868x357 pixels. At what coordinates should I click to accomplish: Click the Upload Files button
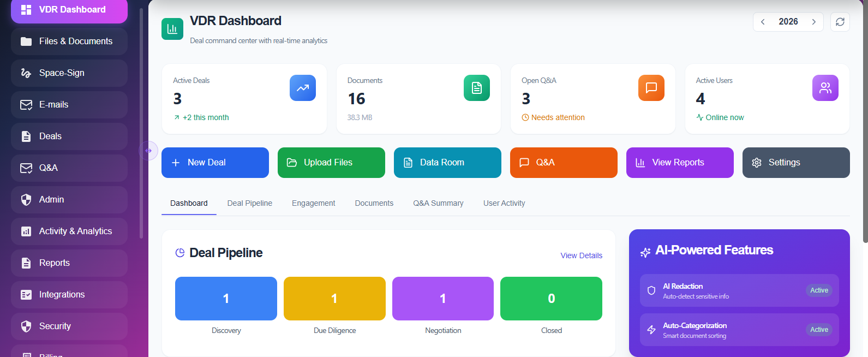pyautogui.click(x=331, y=163)
